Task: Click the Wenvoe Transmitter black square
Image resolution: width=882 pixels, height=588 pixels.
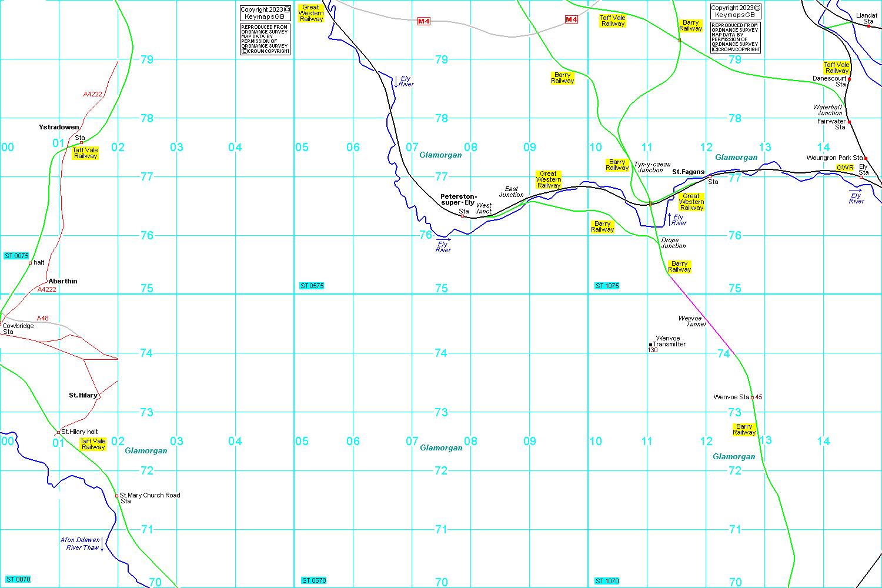Action: click(650, 345)
